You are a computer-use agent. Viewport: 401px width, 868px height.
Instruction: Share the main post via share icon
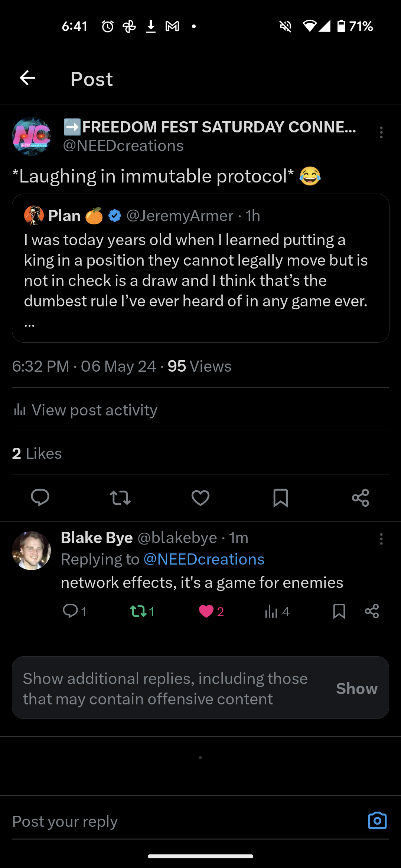tap(361, 498)
